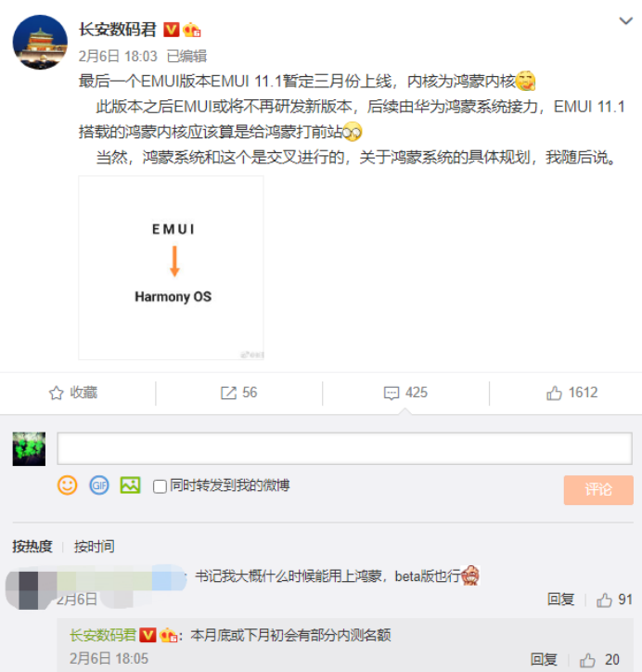Expand the post options chevron menu
Screen dimensions: 642x672
(x=625, y=20)
